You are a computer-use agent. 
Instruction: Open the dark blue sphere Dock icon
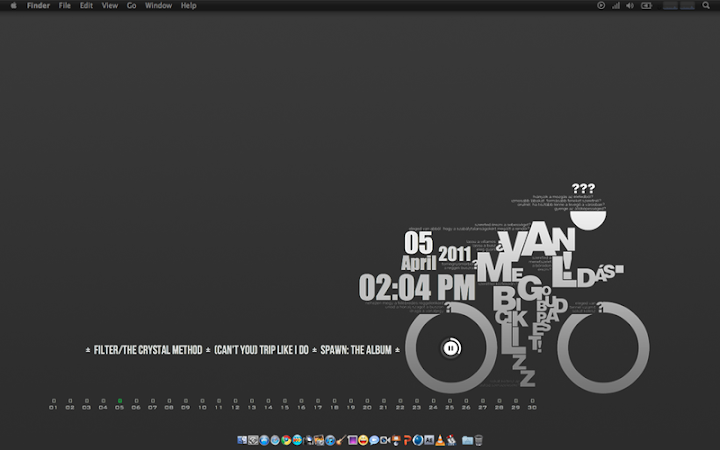417,440
